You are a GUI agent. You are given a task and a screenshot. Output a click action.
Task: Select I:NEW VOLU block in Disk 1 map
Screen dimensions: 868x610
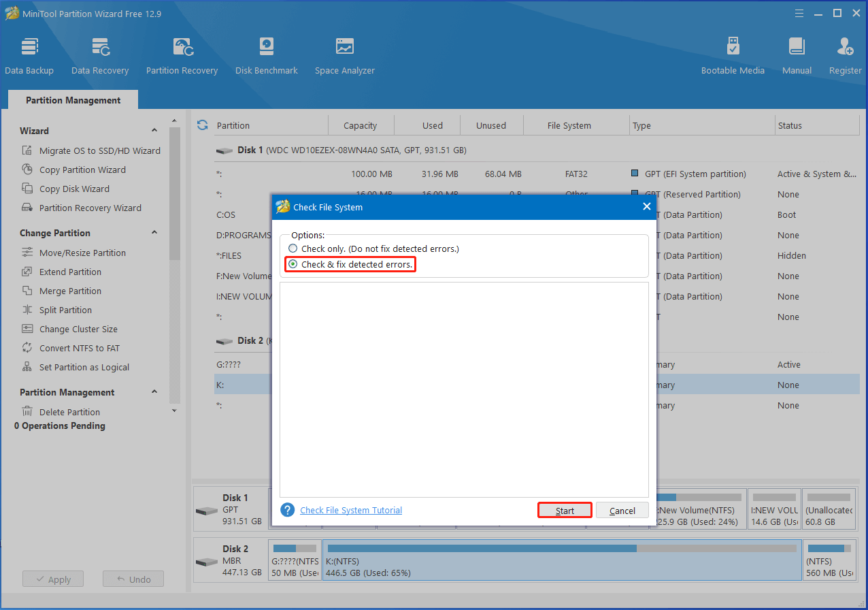[x=773, y=509]
